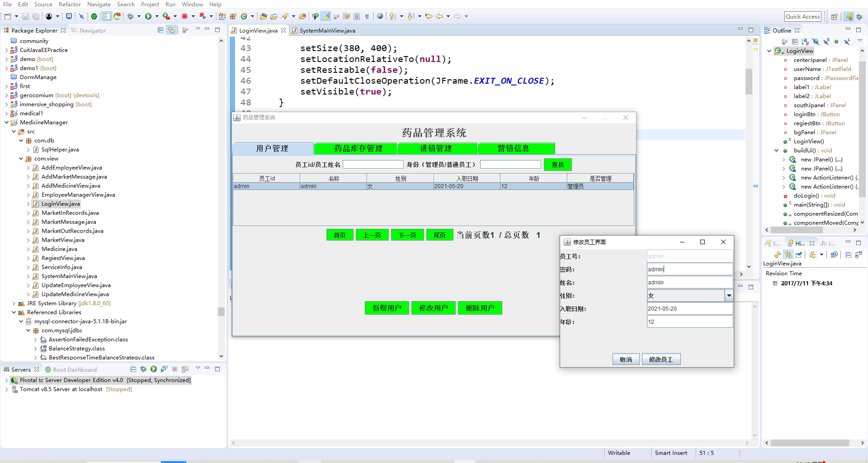Click 取消 in the edit employee dialog
Screen dimensions: 868x463
pos(626,359)
